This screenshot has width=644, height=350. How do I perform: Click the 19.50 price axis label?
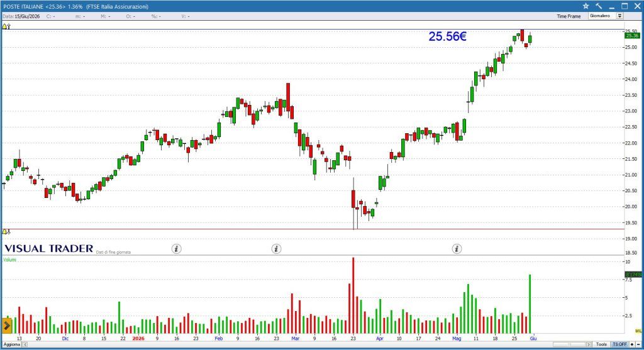(x=631, y=223)
